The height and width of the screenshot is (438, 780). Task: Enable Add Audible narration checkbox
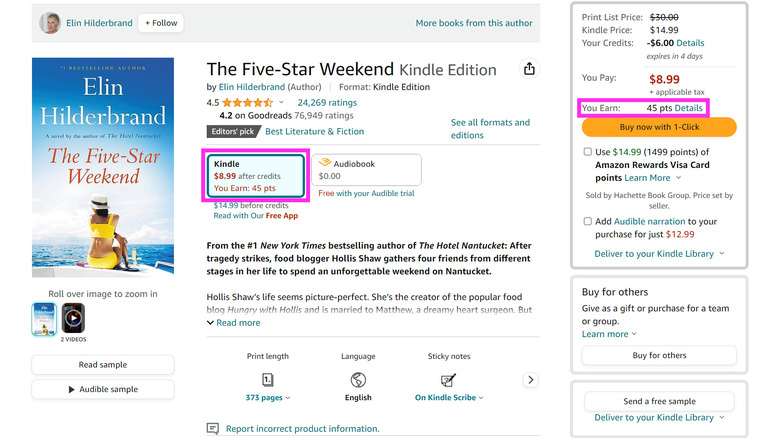tap(587, 221)
